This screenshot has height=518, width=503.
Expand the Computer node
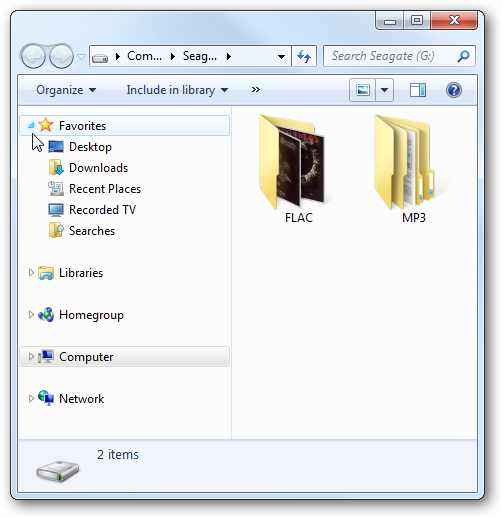31,357
